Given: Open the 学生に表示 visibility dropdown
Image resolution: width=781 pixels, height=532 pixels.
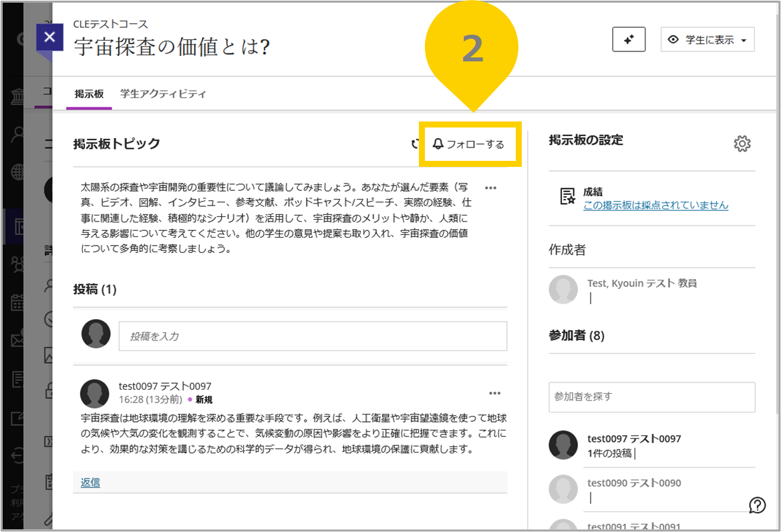Looking at the screenshot, I should tap(708, 40).
